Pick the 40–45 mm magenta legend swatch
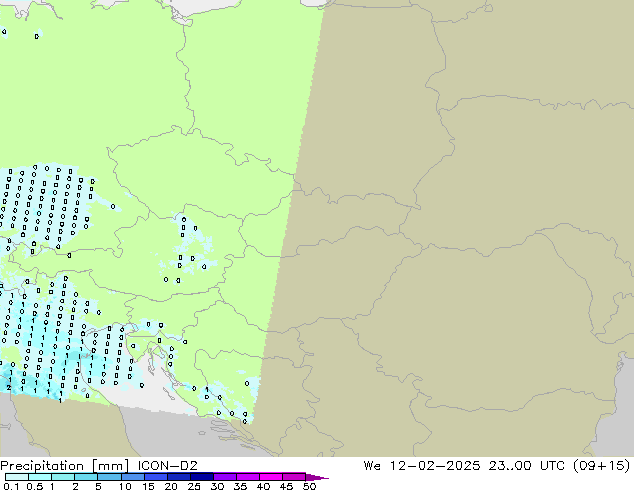634x490 pixels. point(271,477)
